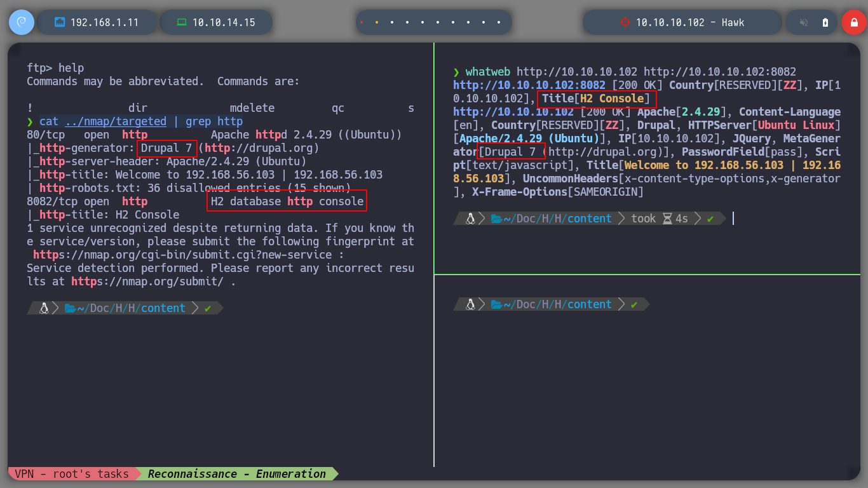Click the '../nmap/targeted' underlined path

(x=116, y=121)
